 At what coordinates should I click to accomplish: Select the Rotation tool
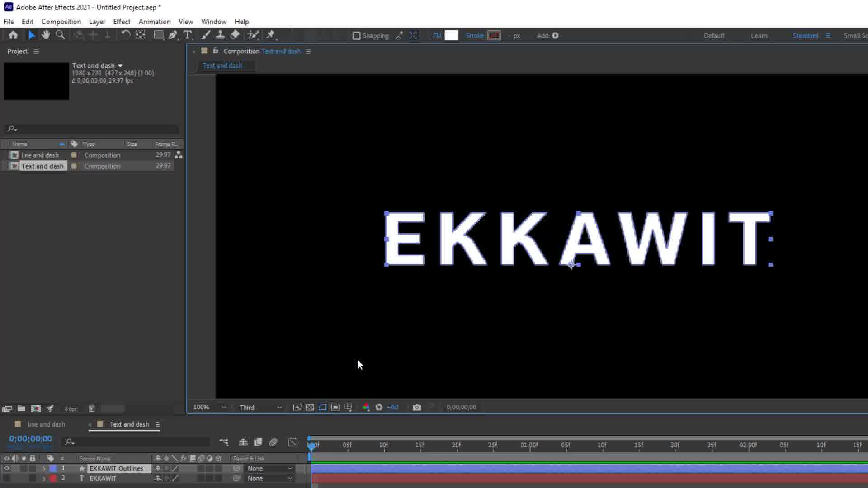(126, 35)
